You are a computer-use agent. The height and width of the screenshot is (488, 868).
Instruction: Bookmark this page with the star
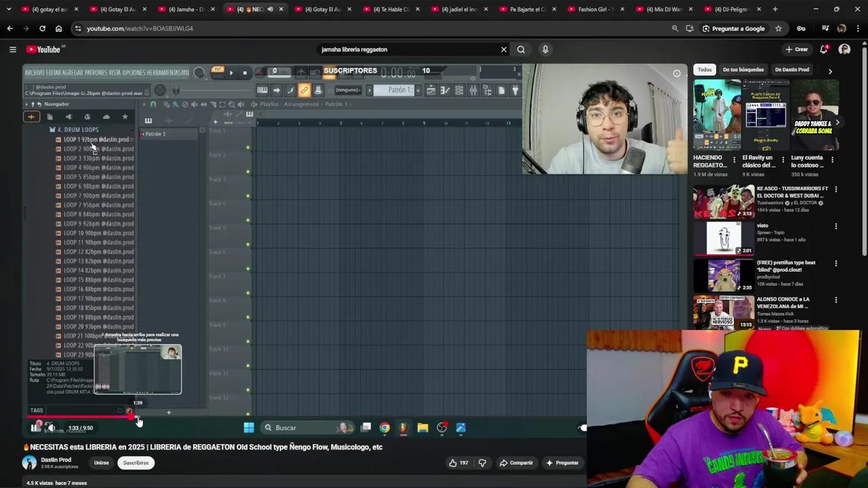[x=778, y=28]
